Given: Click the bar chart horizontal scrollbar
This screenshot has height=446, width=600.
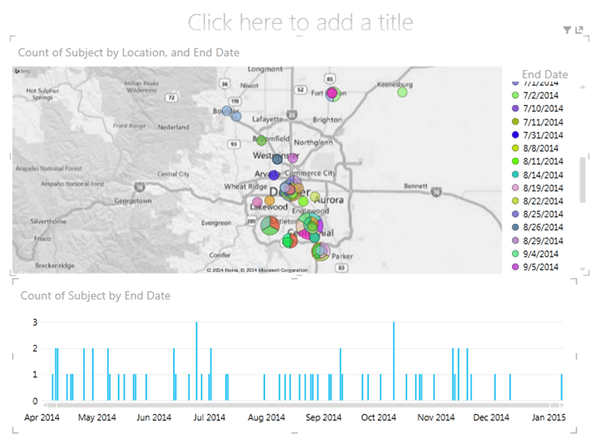Looking at the screenshot, I should [303, 405].
